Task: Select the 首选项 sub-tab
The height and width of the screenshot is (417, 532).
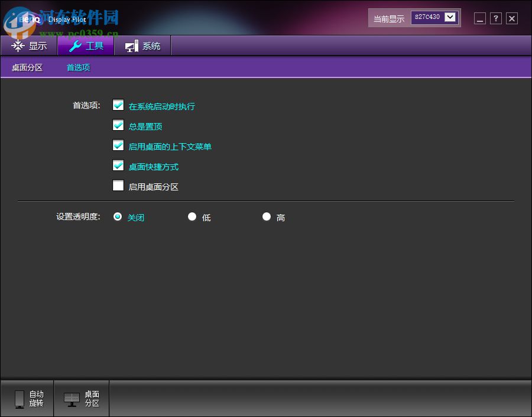Action: tap(78, 67)
